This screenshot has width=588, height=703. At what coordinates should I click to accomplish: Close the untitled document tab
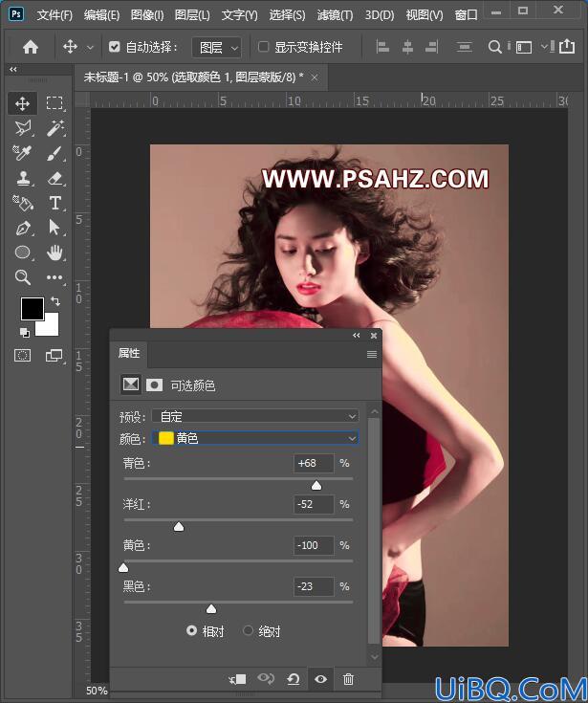(x=315, y=78)
